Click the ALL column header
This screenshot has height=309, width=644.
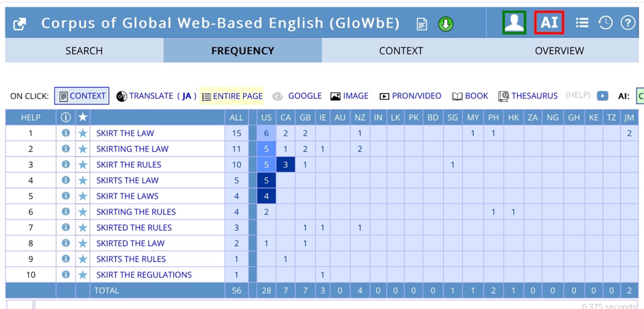coord(236,117)
